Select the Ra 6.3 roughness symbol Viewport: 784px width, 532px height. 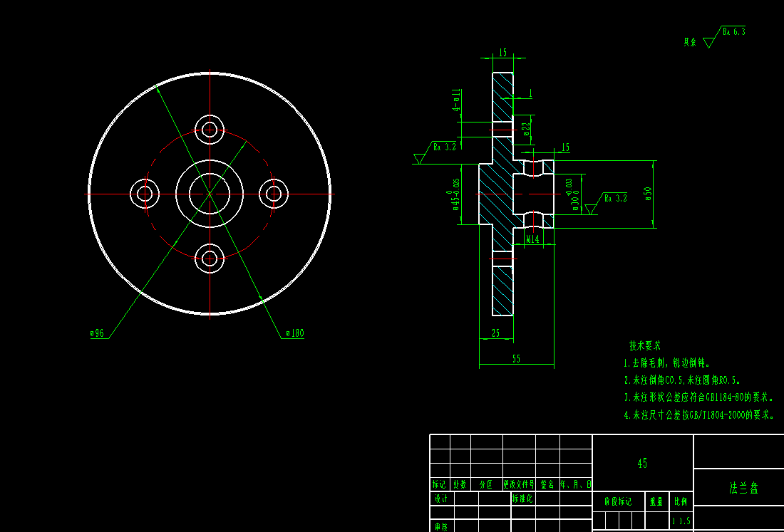(x=724, y=36)
